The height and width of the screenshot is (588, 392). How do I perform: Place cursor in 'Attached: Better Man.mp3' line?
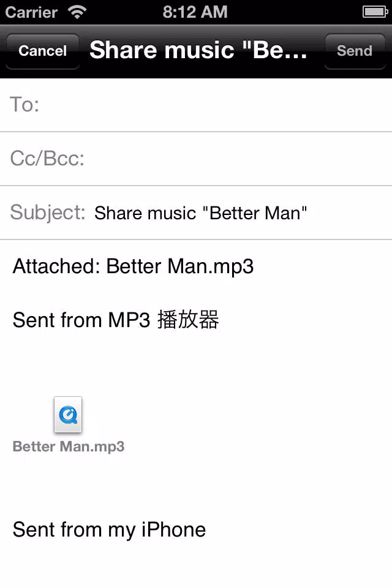click(x=133, y=266)
